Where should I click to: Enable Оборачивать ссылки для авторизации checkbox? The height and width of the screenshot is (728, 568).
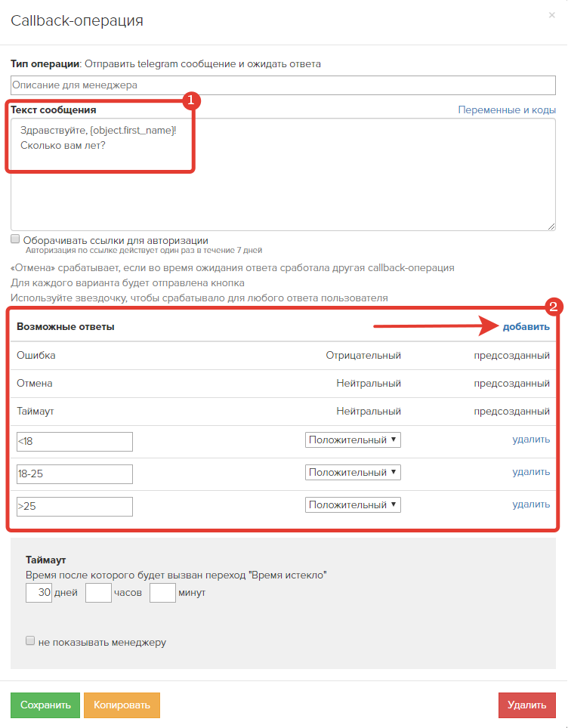[x=15, y=239]
